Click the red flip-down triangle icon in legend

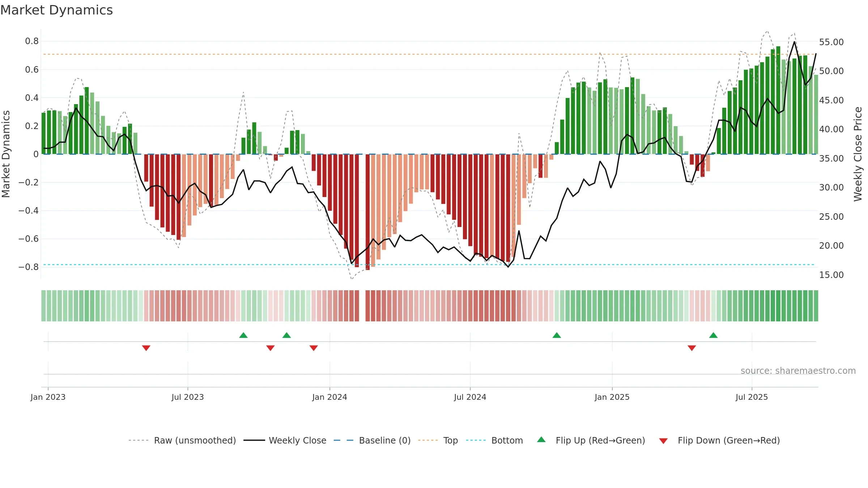click(663, 441)
